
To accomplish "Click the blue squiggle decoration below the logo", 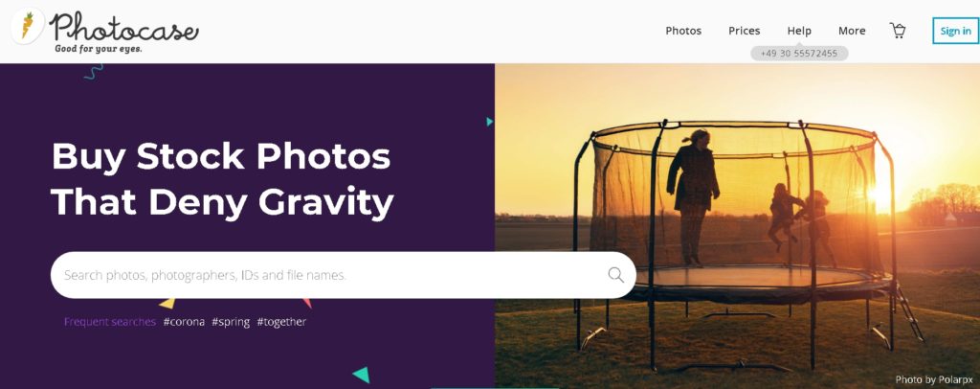I will pyautogui.click(x=93, y=71).
